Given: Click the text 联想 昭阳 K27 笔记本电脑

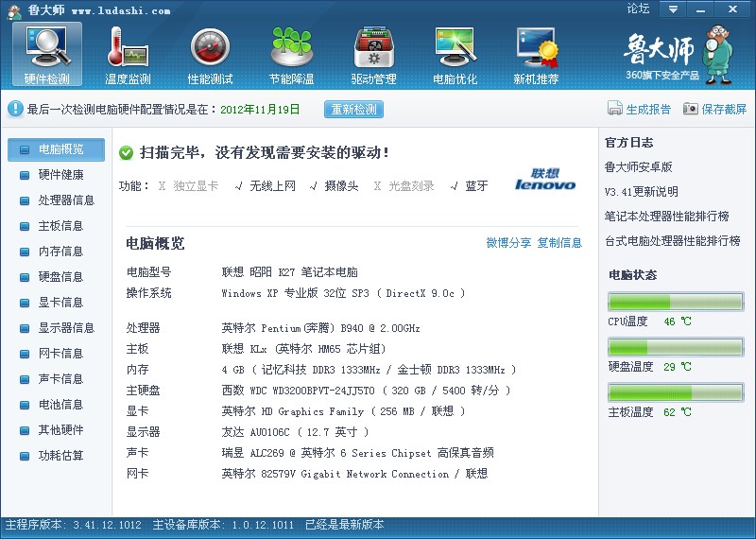Looking at the screenshot, I should 290,272.
